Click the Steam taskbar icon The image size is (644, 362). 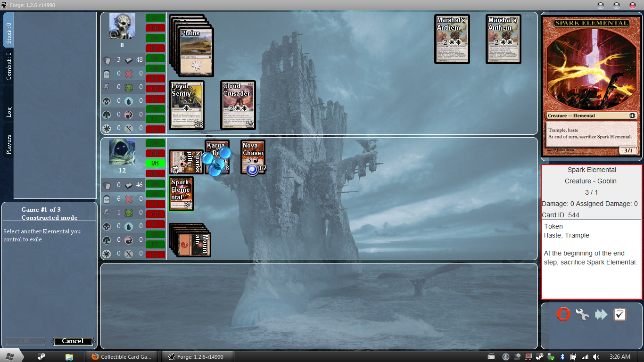(41, 357)
